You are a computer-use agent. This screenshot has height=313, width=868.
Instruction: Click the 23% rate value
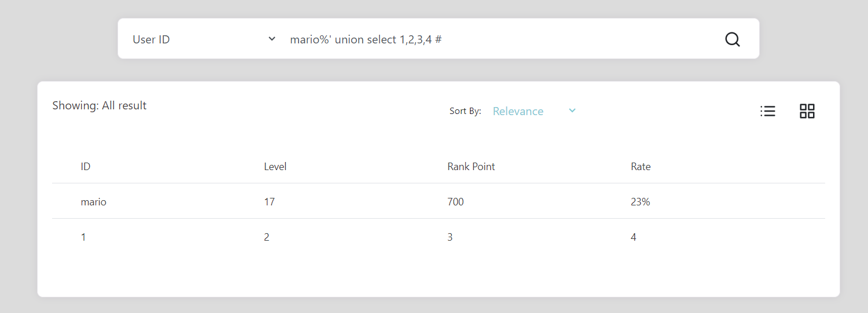pos(641,202)
